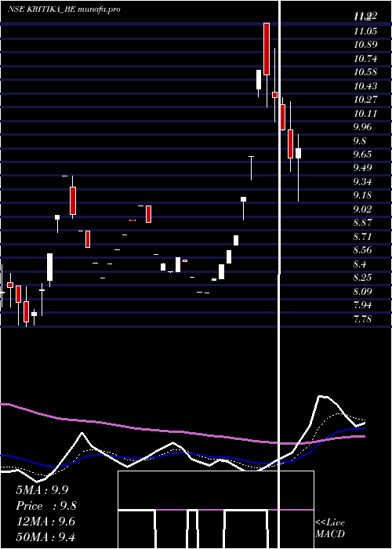Click the 8.87 price label

point(363,223)
